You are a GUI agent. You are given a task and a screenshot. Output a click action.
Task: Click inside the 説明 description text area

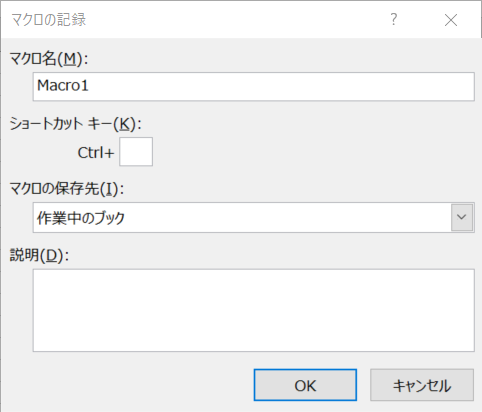pos(253,310)
